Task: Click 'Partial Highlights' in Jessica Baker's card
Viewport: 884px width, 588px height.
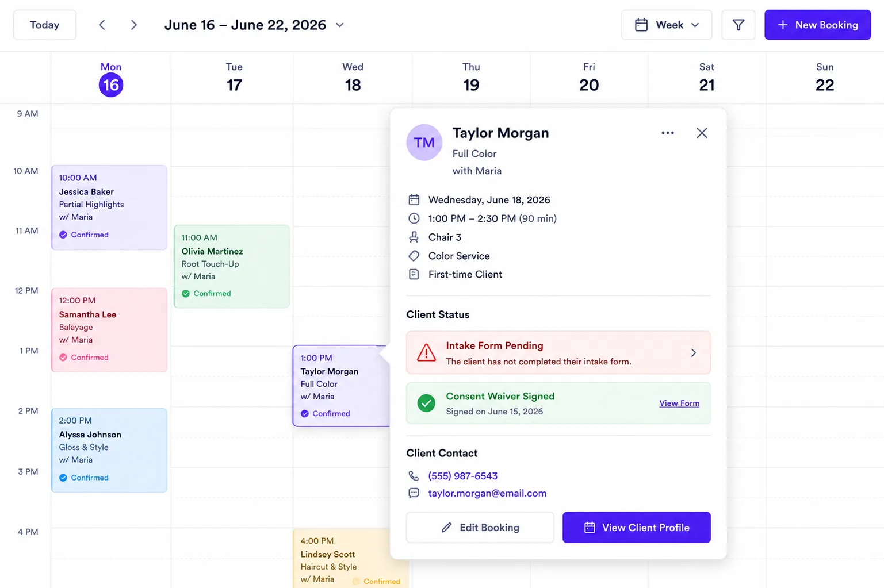Action: pos(91,204)
